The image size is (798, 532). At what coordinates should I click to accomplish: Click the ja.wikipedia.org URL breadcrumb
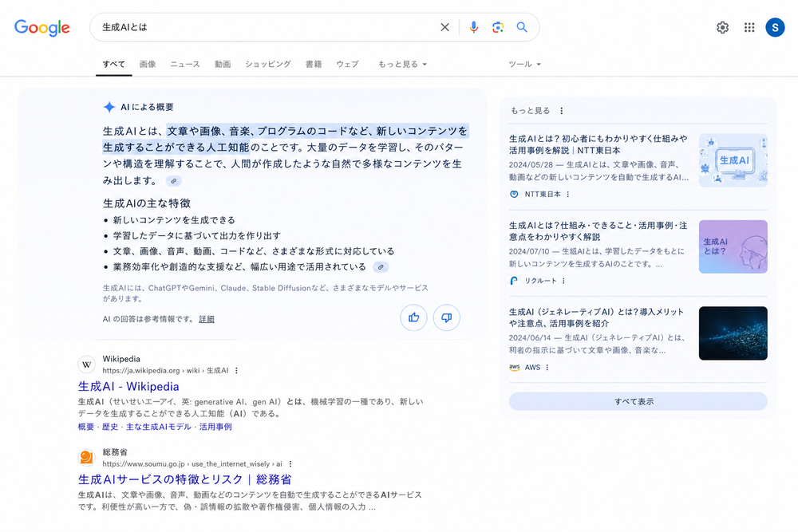point(165,371)
